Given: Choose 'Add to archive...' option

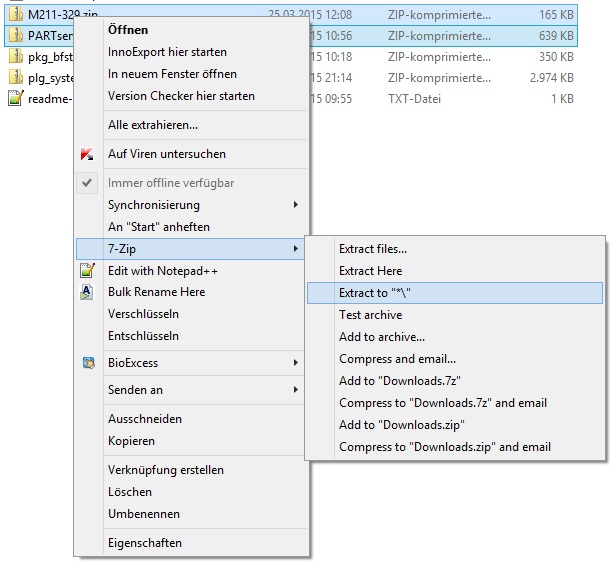Looking at the screenshot, I should pos(381,337).
